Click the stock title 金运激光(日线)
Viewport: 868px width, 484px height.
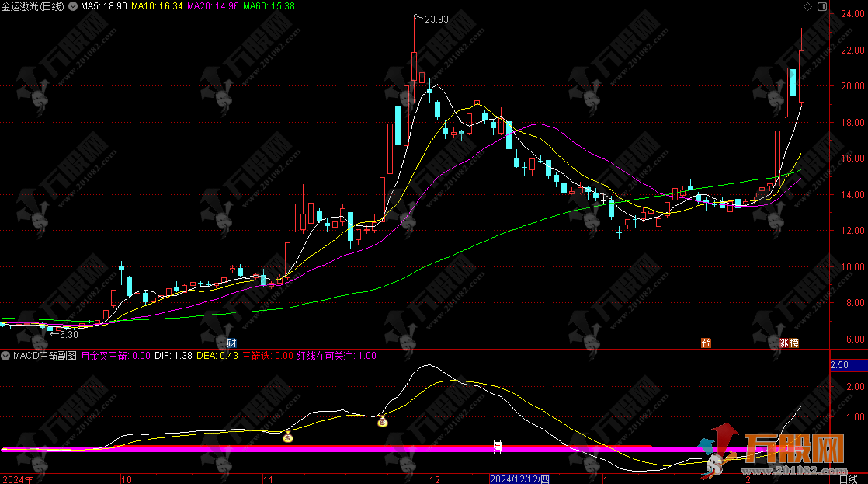[x=33, y=6]
